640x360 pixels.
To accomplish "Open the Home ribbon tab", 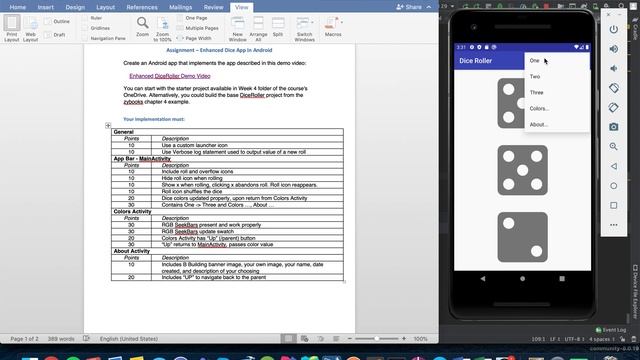I will (18, 7).
